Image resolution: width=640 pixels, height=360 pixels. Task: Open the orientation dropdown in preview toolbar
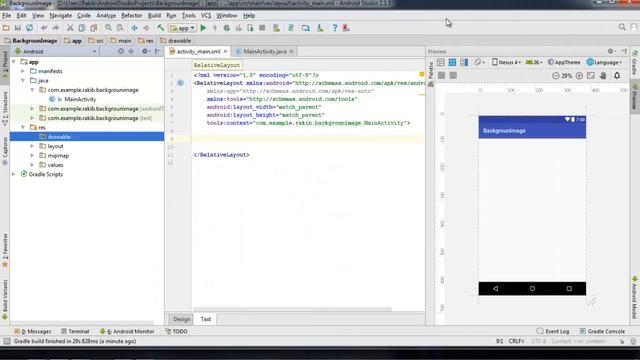479,62
